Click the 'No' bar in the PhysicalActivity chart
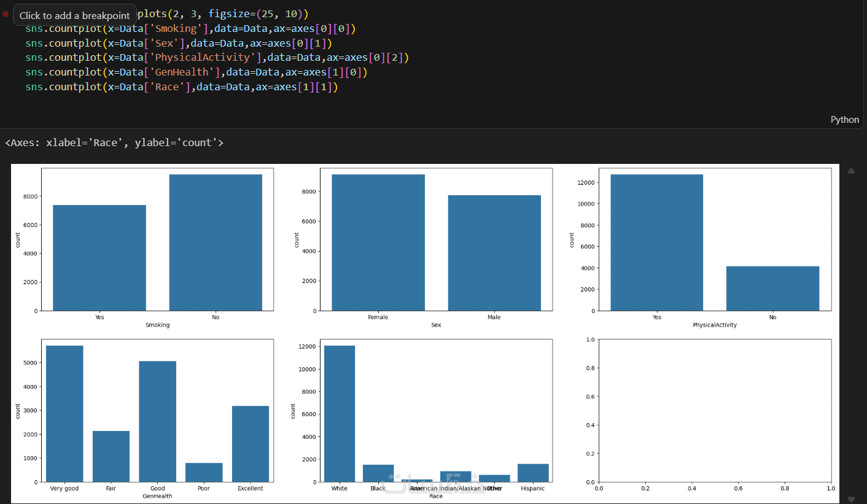Viewport: 867px width, 504px height. tap(772, 289)
